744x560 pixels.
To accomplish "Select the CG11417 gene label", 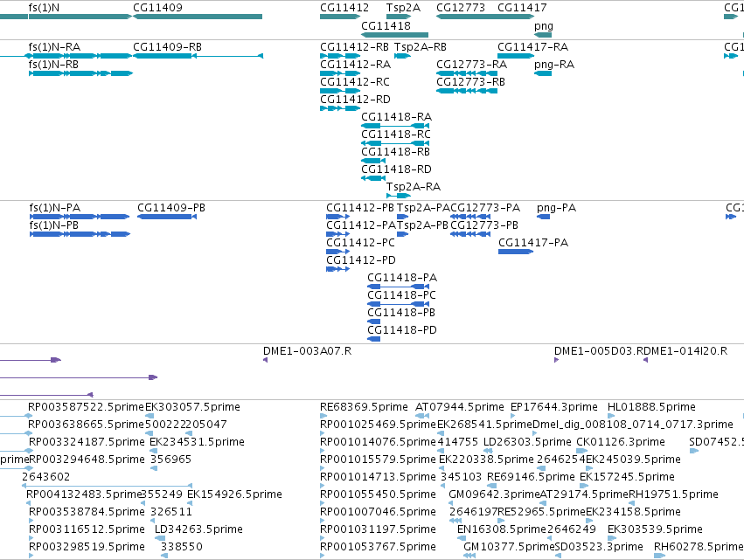I will (522, 8).
